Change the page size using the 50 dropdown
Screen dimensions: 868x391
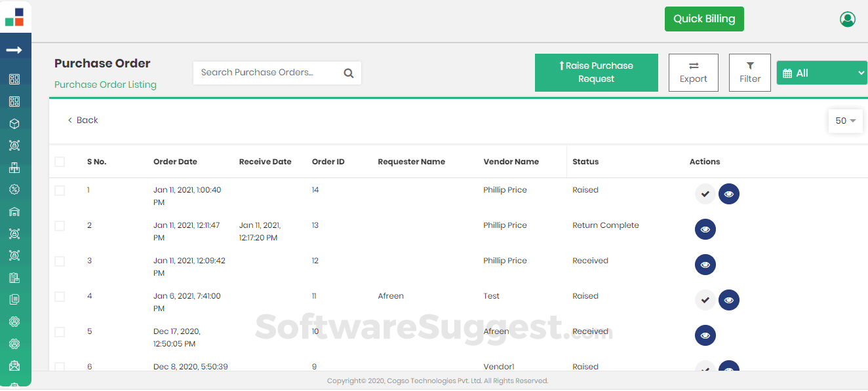[x=845, y=121]
